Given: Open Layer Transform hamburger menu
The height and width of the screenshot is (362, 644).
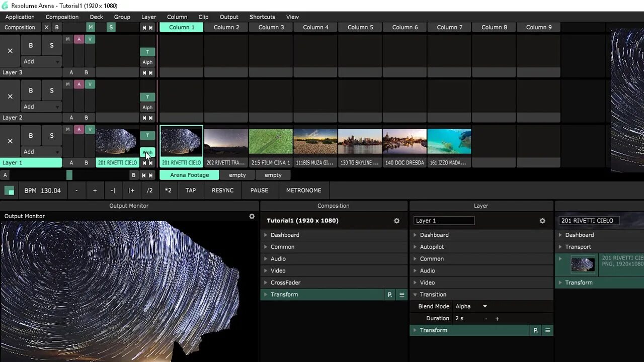Looking at the screenshot, I should tap(547, 330).
